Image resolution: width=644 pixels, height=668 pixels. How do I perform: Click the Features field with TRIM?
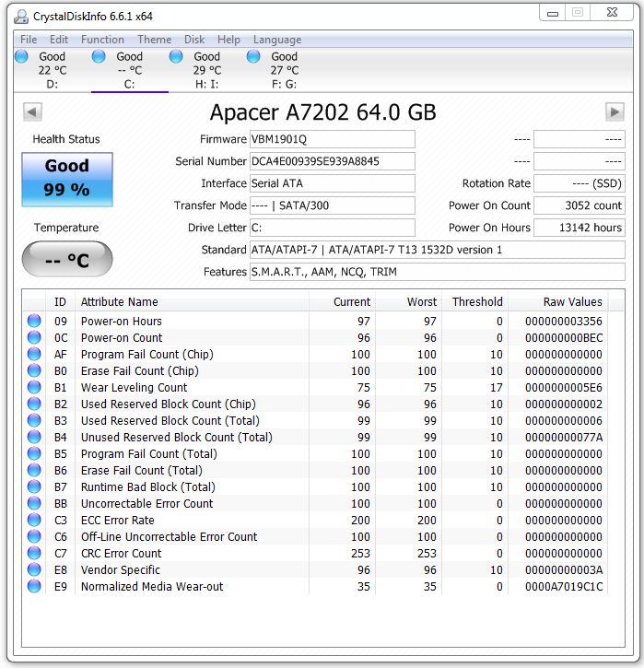pos(438,272)
